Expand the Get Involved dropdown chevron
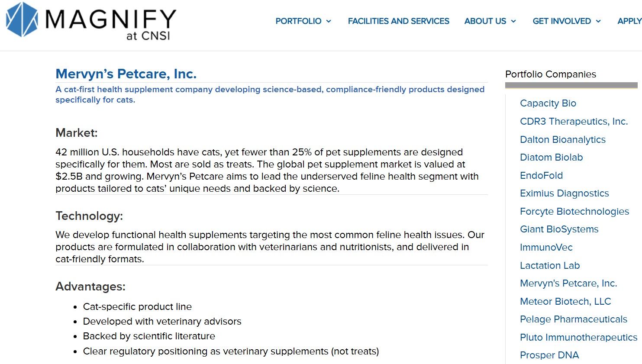The image size is (642, 364). point(598,21)
